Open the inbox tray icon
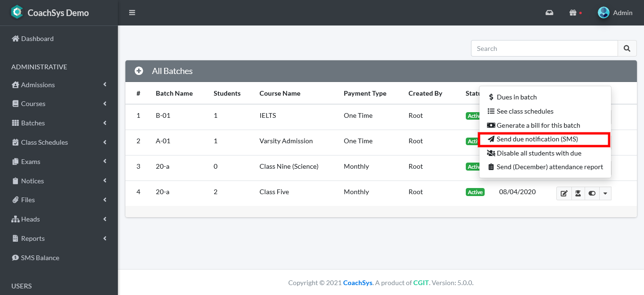644x295 pixels. (549, 13)
